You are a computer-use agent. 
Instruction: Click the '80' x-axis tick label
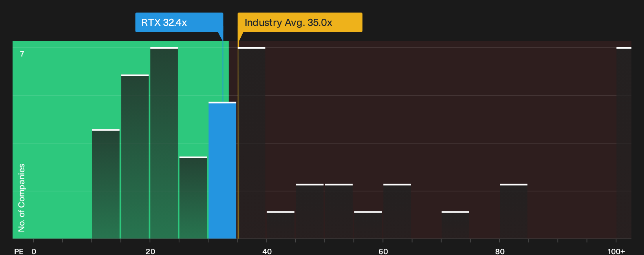tap(500, 251)
